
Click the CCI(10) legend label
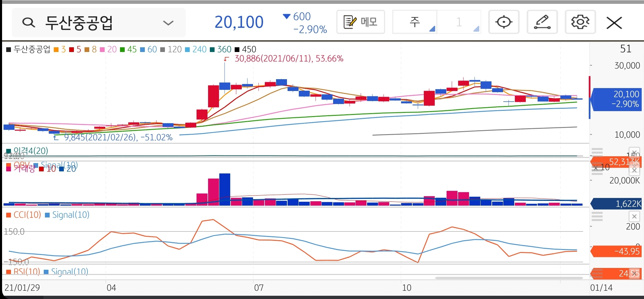click(27, 215)
